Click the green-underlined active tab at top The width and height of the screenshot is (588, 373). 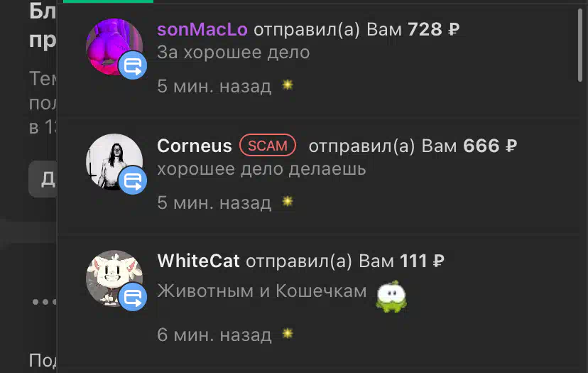click(109, 1)
